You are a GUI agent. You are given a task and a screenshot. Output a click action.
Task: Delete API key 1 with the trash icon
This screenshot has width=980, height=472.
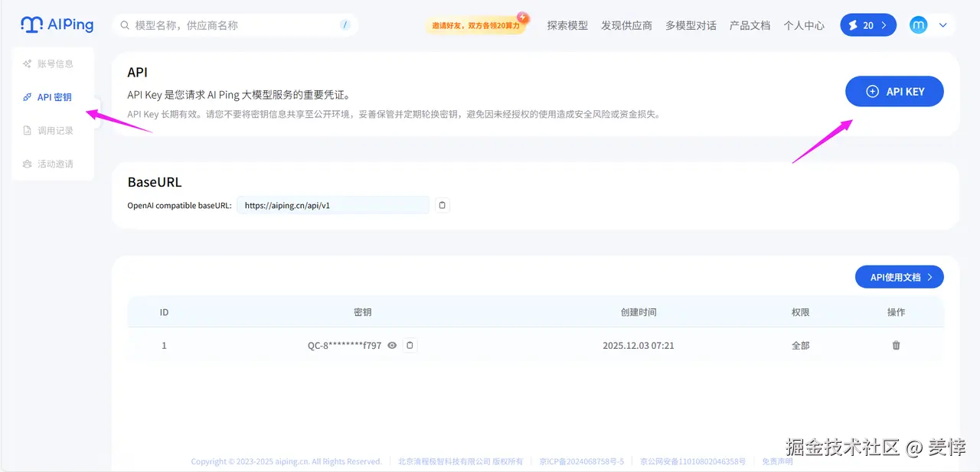click(x=896, y=345)
